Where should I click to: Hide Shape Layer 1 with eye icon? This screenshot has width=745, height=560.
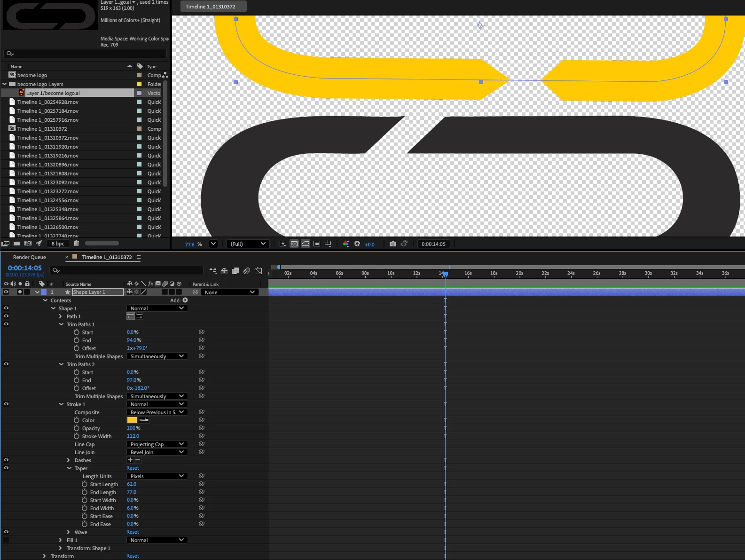pos(6,292)
